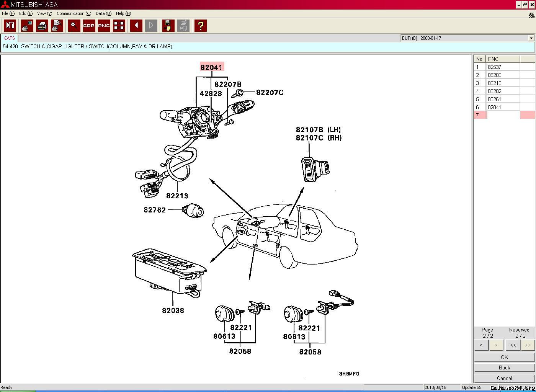The height and width of the screenshot is (392, 536).
Task: Open print preview with magnifier icon
Action: (57, 26)
